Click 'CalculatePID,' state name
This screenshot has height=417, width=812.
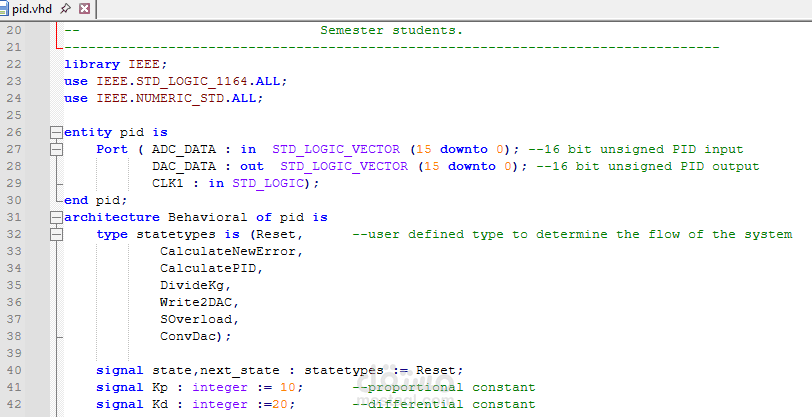point(212,268)
